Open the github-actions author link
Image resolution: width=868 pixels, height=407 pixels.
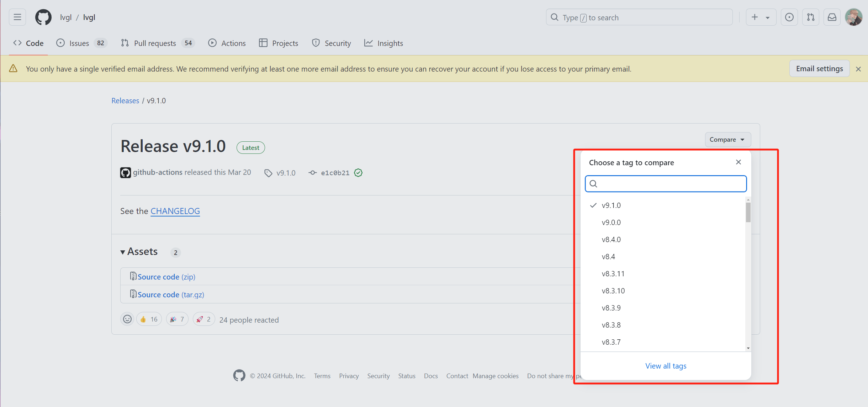pos(158,172)
